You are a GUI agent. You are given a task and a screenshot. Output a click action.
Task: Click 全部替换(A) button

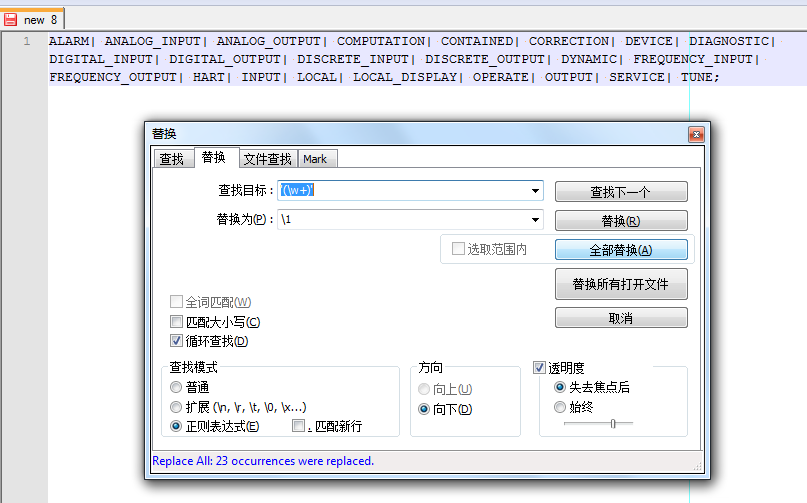pyautogui.click(x=620, y=250)
